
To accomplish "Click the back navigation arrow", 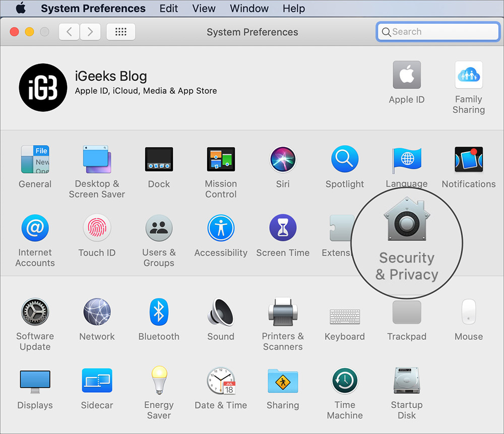I will tap(69, 31).
